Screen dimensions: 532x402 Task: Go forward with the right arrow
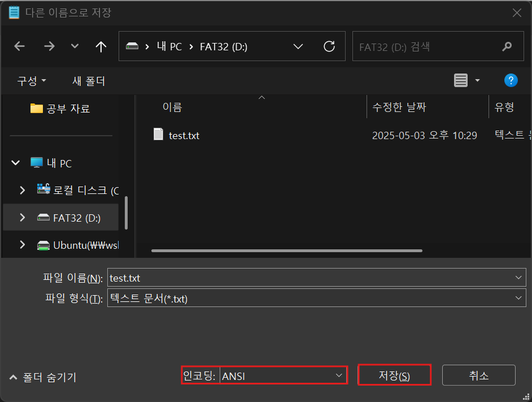click(x=49, y=46)
